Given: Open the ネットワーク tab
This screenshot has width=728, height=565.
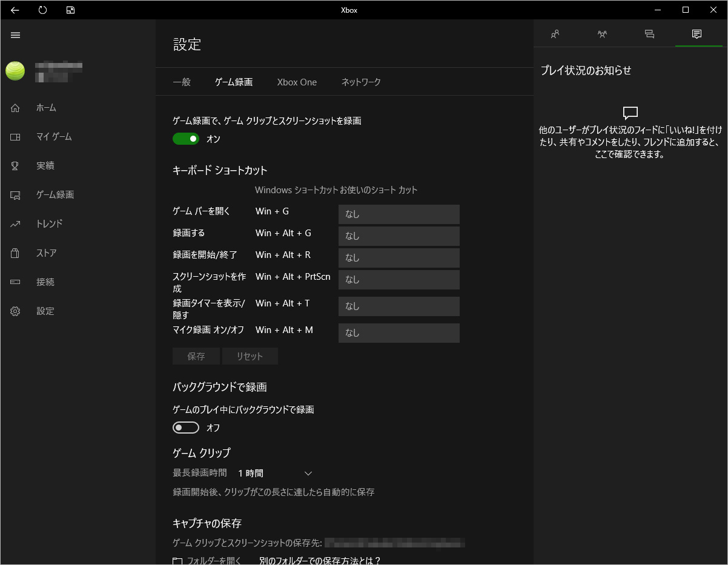Looking at the screenshot, I should (361, 82).
